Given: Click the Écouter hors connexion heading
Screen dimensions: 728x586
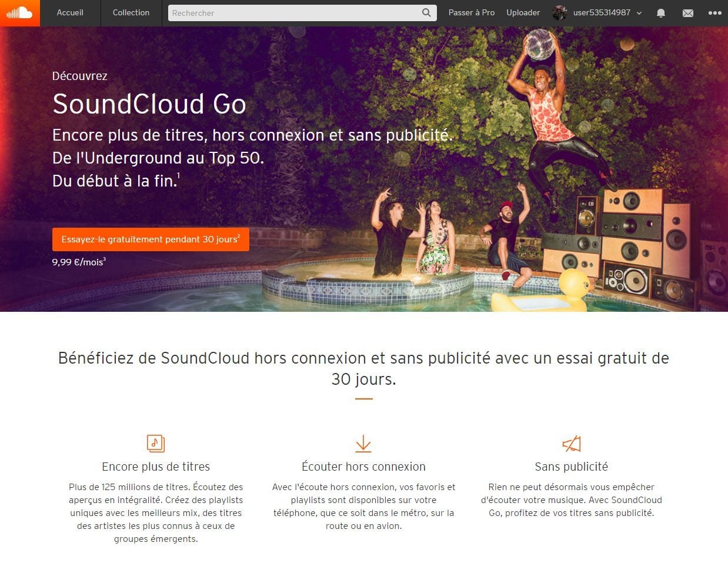Looking at the screenshot, I should pyautogui.click(x=363, y=467).
